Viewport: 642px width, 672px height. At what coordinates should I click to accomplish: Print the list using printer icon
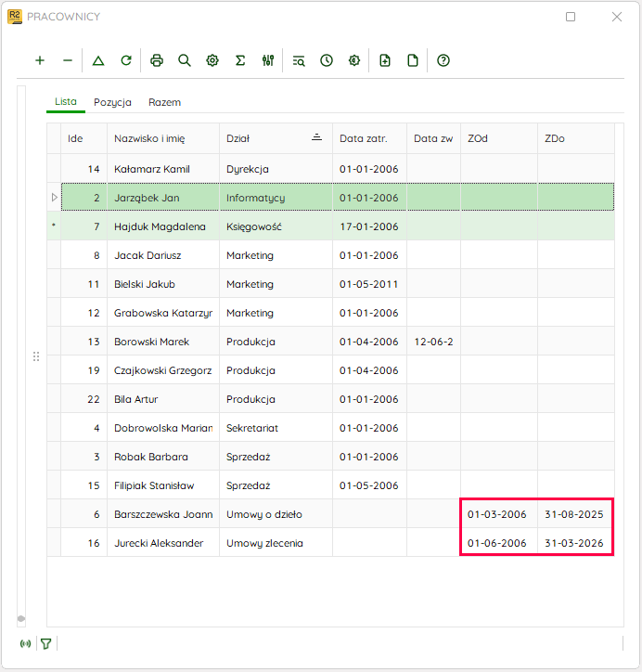[x=157, y=60]
